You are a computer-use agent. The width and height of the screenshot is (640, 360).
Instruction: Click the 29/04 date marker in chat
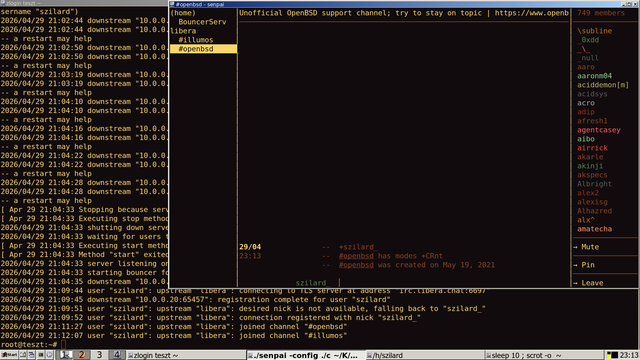[x=250, y=247]
